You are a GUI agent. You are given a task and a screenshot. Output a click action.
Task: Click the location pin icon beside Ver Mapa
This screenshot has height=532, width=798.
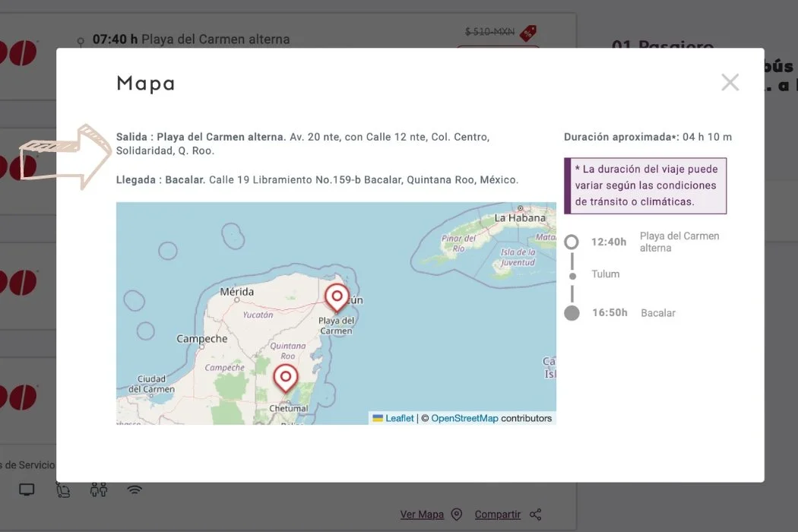(x=457, y=515)
